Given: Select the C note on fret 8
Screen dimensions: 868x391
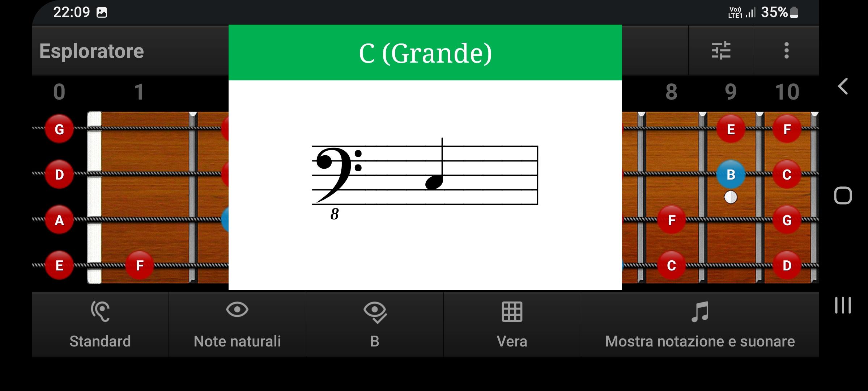Looking at the screenshot, I should [x=671, y=265].
